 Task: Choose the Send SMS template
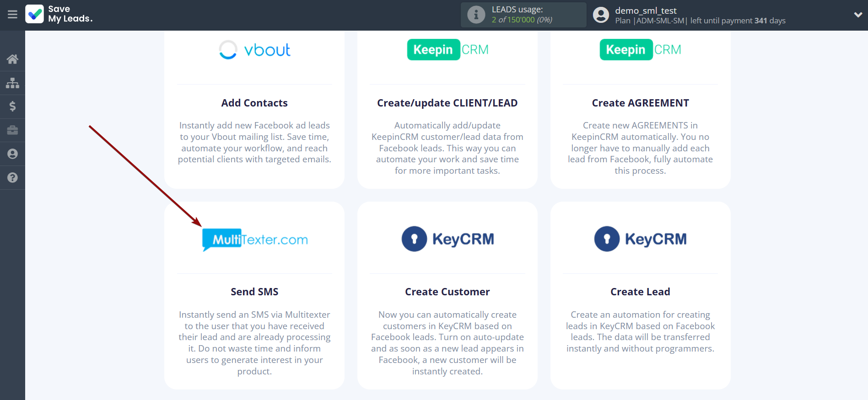(x=254, y=292)
